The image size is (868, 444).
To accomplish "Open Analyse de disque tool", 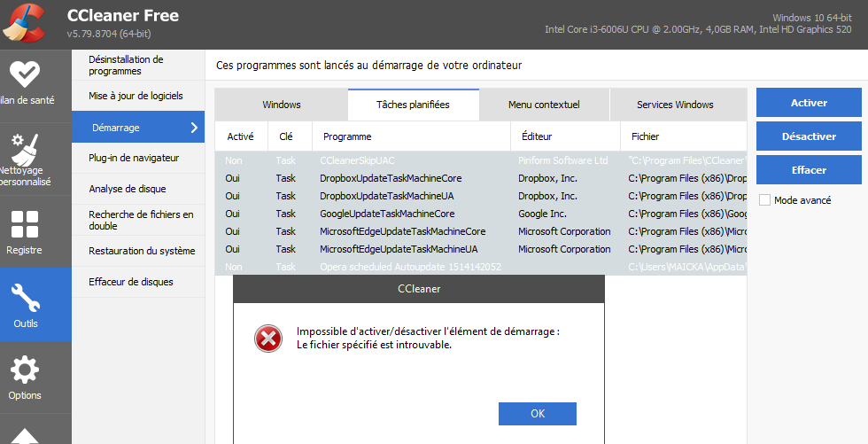I will point(138,189).
